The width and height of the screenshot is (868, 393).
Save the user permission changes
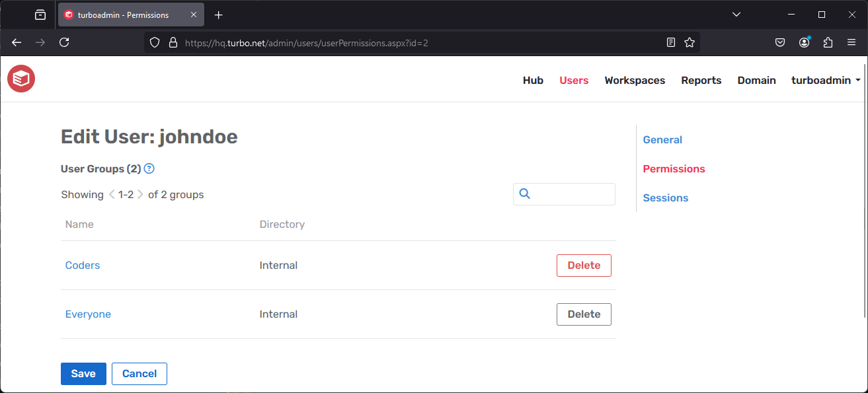pos(83,373)
